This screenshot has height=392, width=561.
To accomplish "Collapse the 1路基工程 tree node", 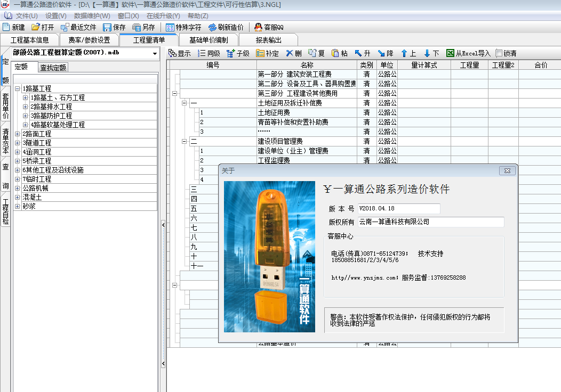I will (x=17, y=88).
